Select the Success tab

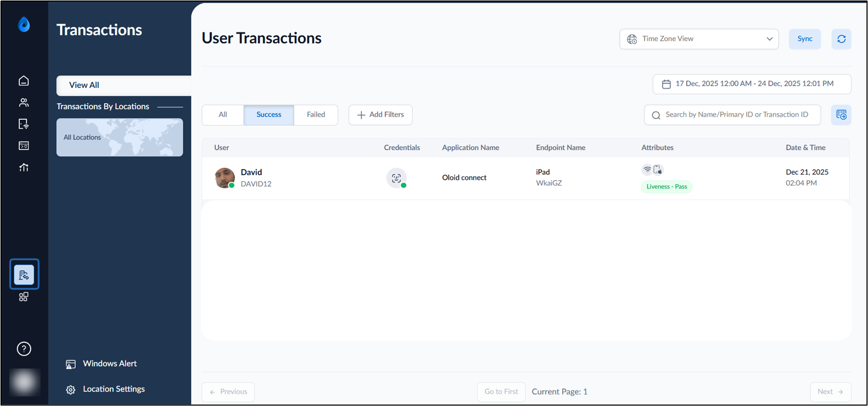269,115
